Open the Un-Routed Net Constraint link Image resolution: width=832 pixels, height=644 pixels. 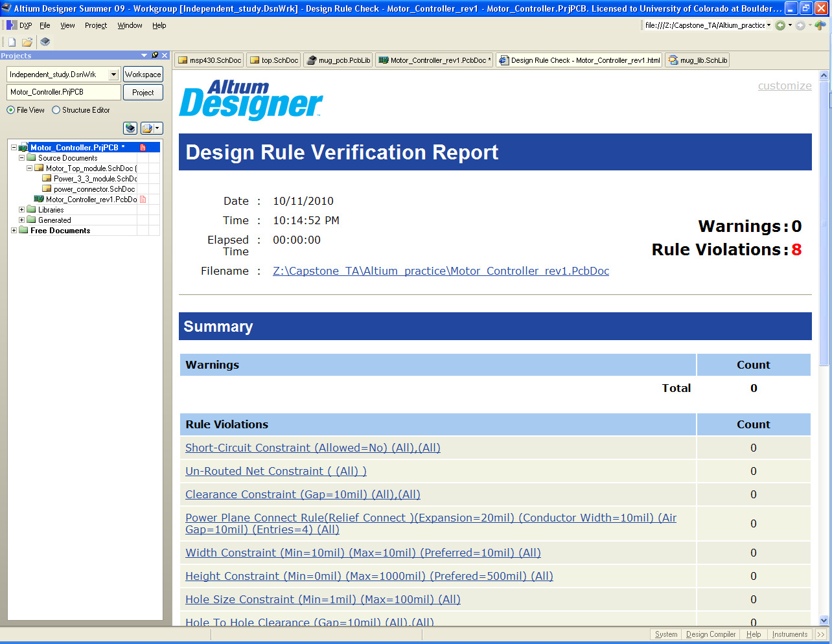point(276,471)
